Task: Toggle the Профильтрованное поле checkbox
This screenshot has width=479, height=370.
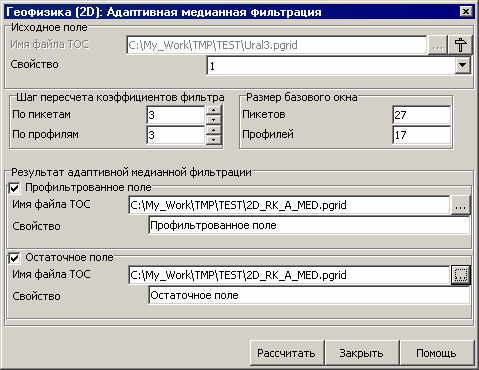Action: coord(15,188)
